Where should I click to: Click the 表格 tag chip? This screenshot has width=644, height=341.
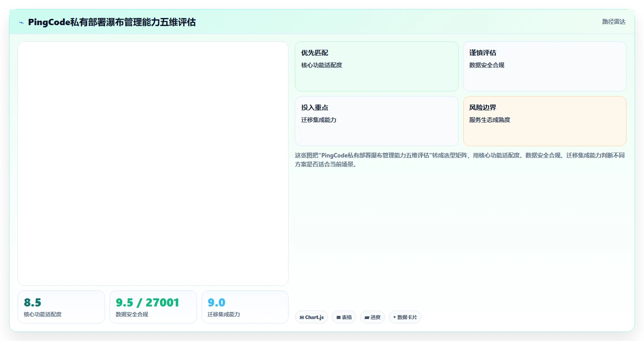point(344,317)
